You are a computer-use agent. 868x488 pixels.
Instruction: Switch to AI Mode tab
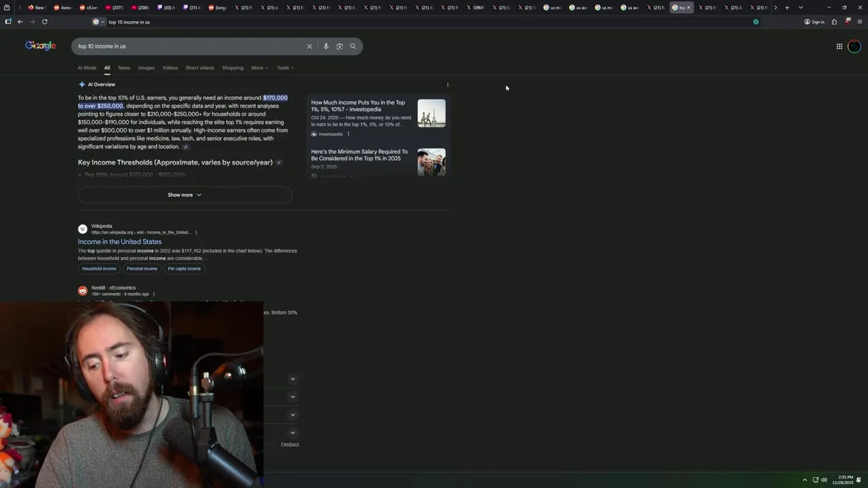[87, 68]
